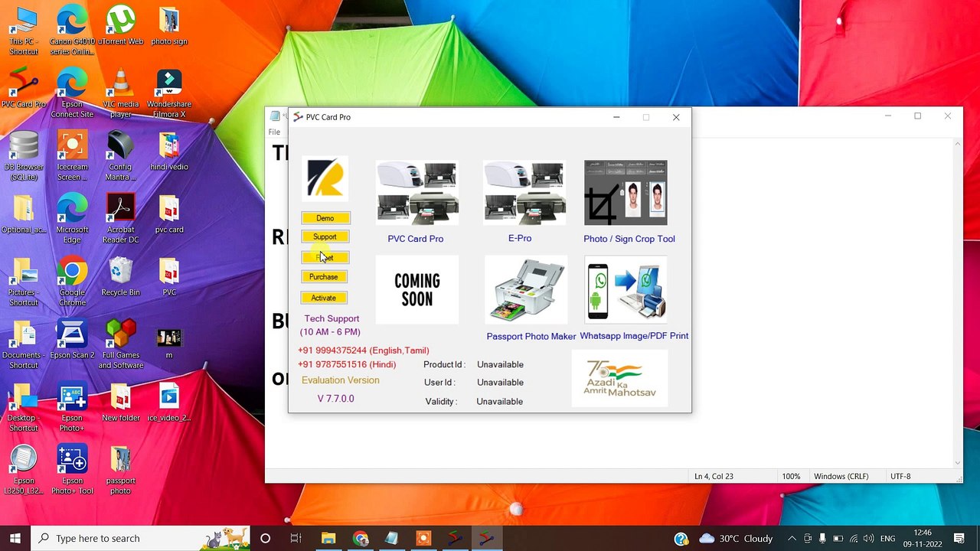Viewport: 980px width, 551px height.
Task: Open the PVC Card Pro printer module
Action: [417, 193]
